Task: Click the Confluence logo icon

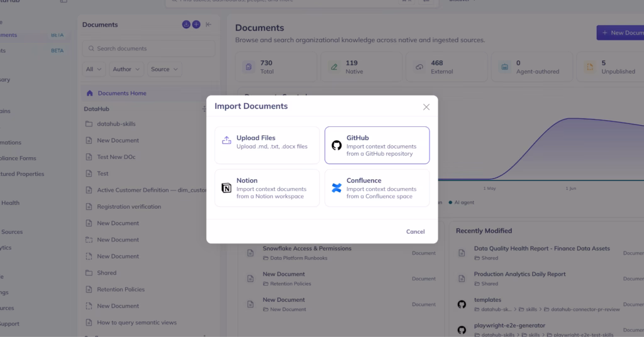Action: coord(336,188)
